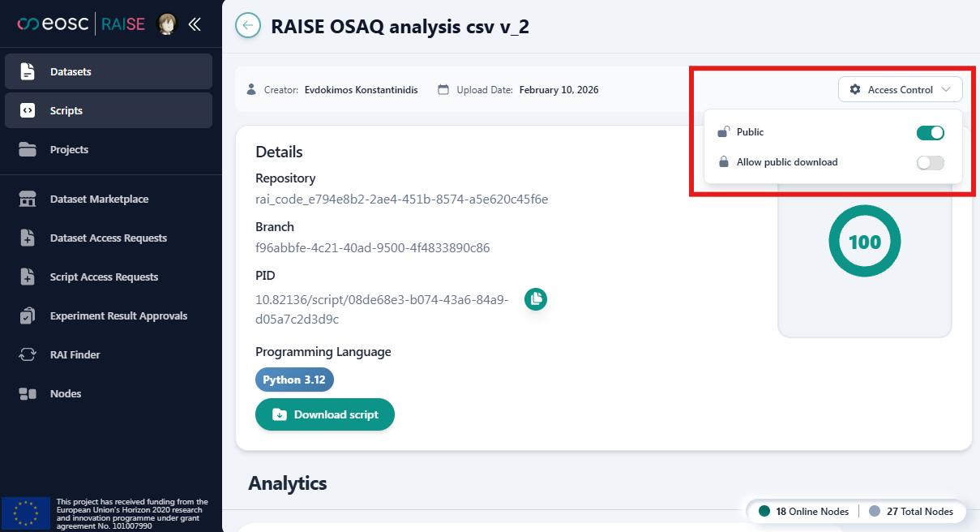This screenshot has width=980, height=532.
Task: Turn off the Public toggle
Action: [x=930, y=132]
